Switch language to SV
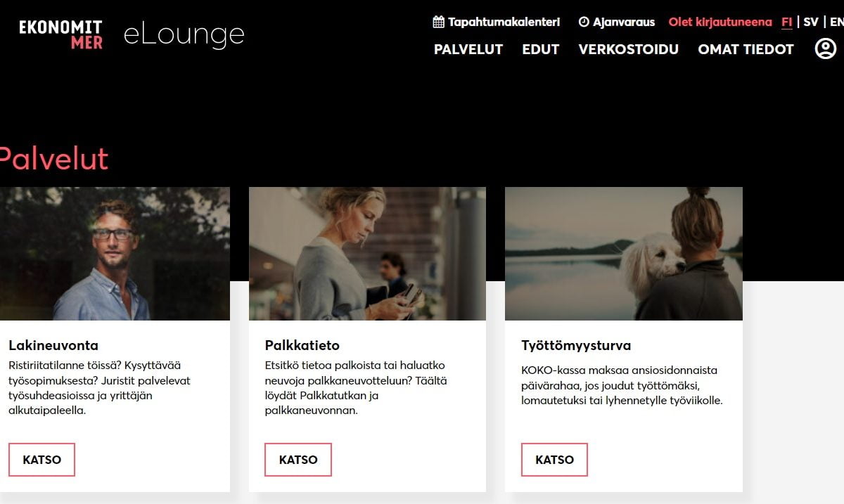The height and width of the screenshot is (504, 844). point(811,22)
